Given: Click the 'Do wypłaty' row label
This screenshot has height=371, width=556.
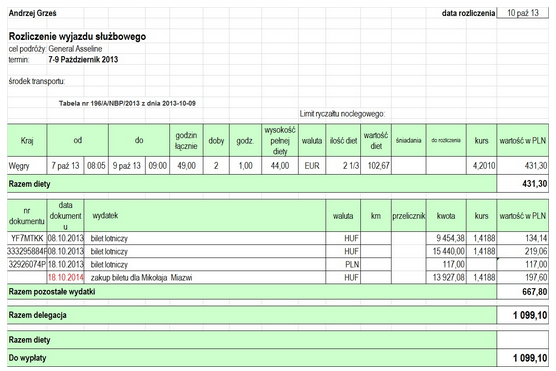Looking at the screenshot, I should [x=27, y=358].
